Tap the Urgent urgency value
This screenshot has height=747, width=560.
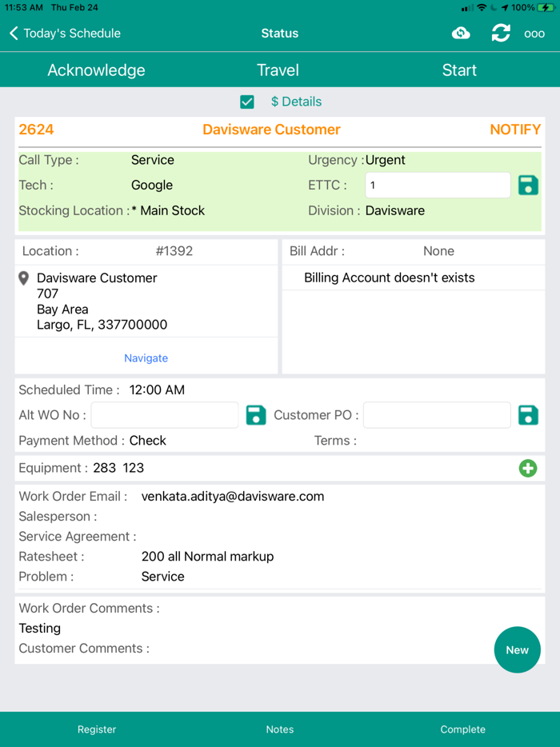point(385,160)
